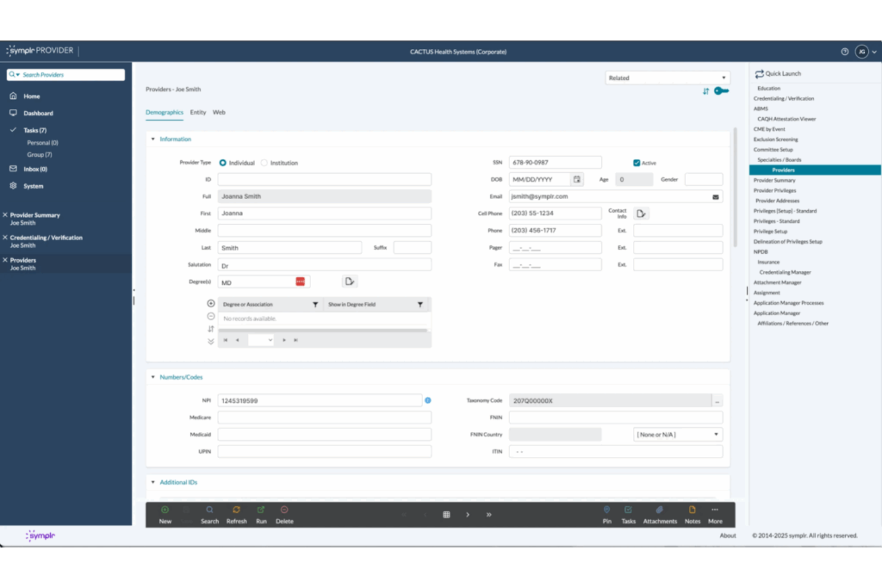Open the Taxonomy Code lookup button
Image resolution: width=882 pixels, height=588 pixels.
[x=718, y=402]
